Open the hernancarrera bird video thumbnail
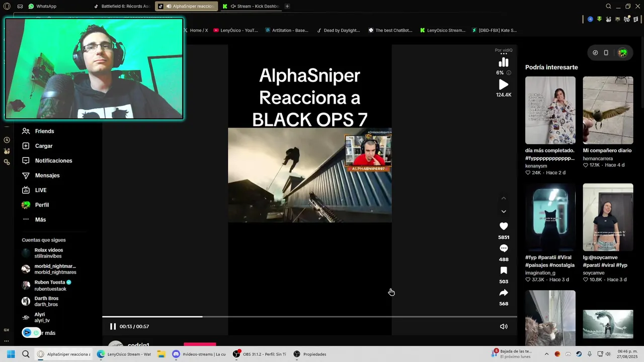Image resolution: width=644 pixels, height=362 pixels. click(x=608, y=110)
